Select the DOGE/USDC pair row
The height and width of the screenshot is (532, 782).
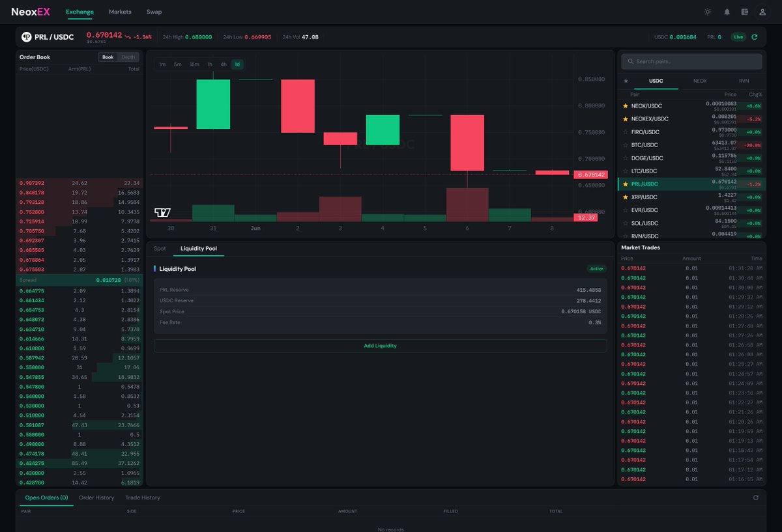point(691,158)
